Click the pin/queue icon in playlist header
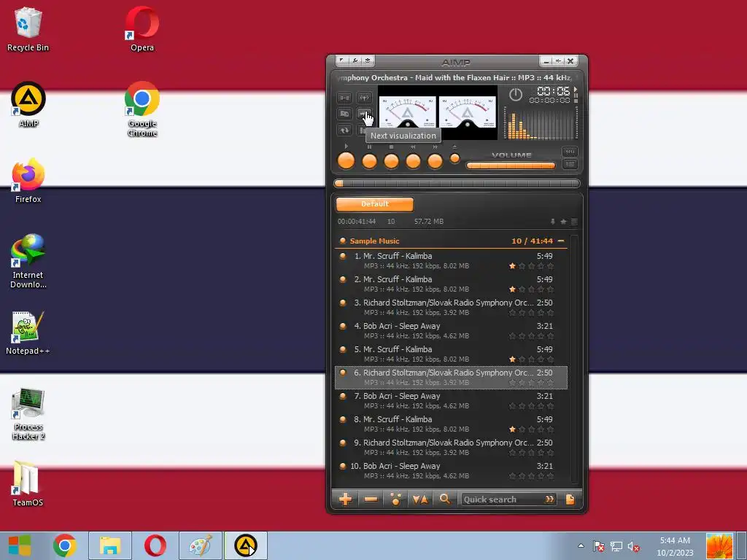Screen dimensions: 747x560 [x=553, y=222]
